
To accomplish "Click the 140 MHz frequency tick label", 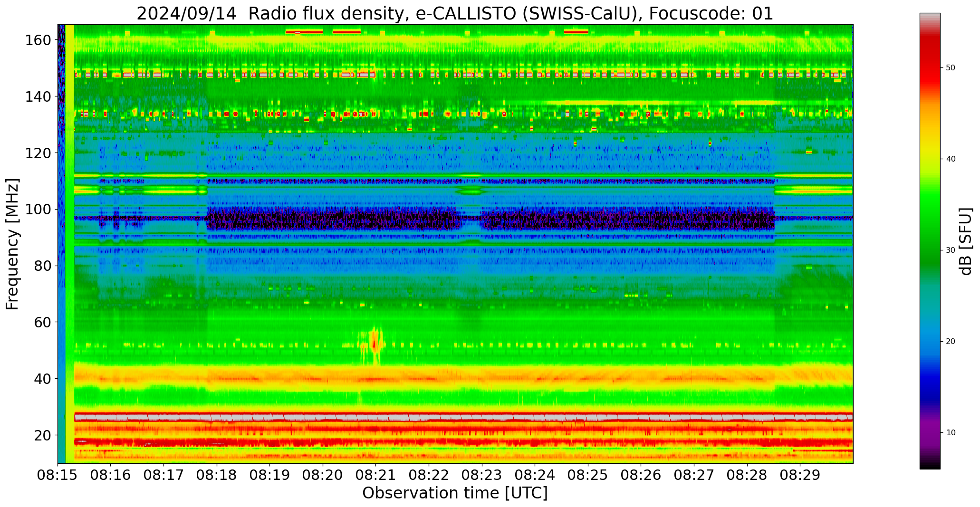I will [38, 96].
